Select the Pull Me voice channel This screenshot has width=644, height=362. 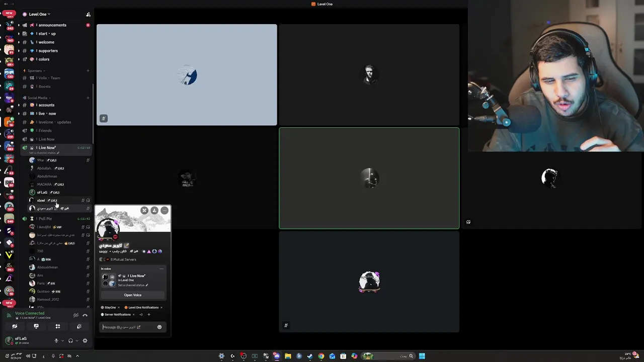coord(55,219)
